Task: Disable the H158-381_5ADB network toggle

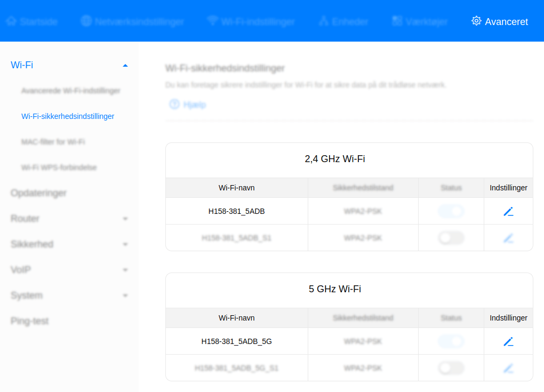Action: [x=451, y=211]
